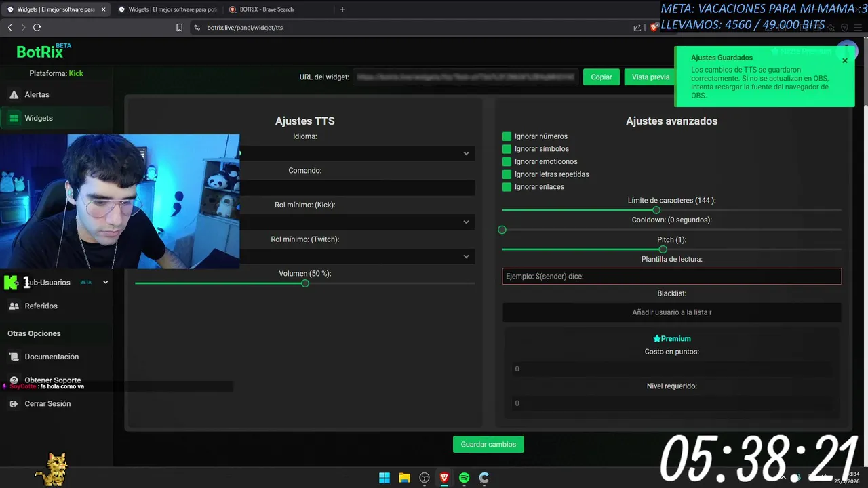Image resolution: width=868 pixels, height=488 pixels.
Task: Open OBS Studio from taskbar
Action: click(x=425, y=478)
